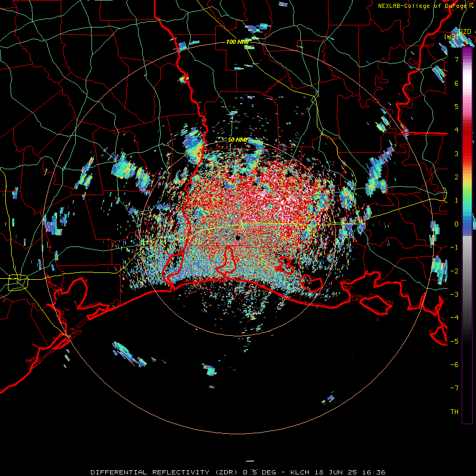Click the 5 dB label on scale
Screen dimensions: 476x476
click(456, 106)
